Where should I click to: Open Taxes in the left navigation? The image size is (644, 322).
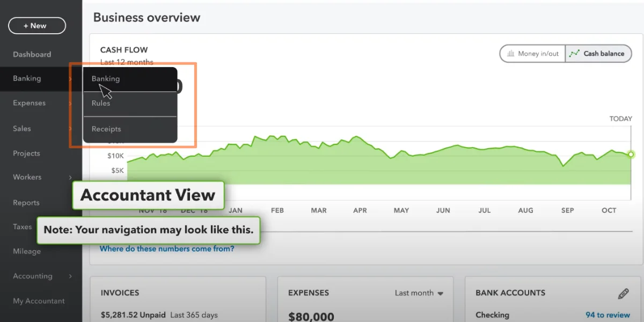point(23,227)
